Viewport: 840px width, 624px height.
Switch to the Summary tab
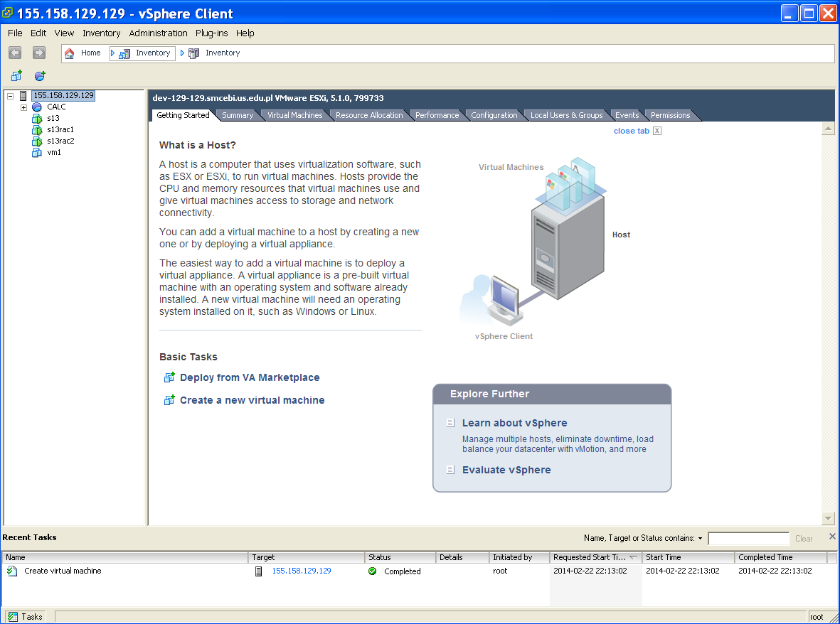pos(238,115)
